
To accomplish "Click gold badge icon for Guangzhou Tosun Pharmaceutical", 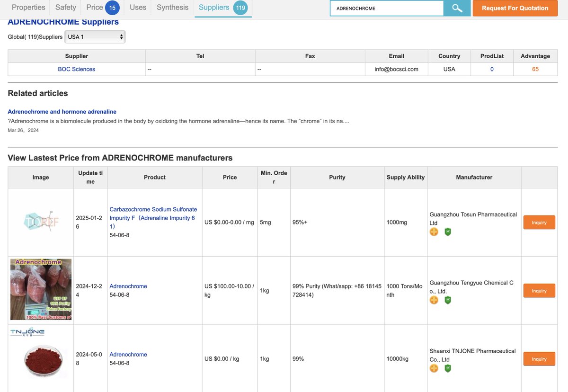I will (x=434, y=232).
